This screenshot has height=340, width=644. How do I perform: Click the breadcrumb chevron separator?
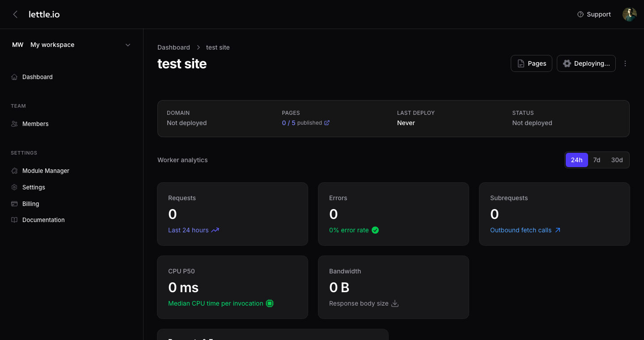pyautogui.click(x=198, y=47)
